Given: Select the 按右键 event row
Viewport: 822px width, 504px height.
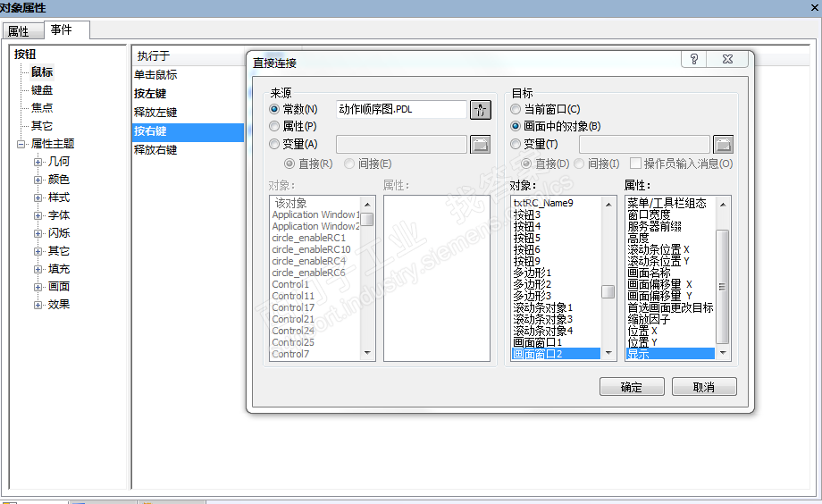Looking at the screenshot, I should pos(188,131).
